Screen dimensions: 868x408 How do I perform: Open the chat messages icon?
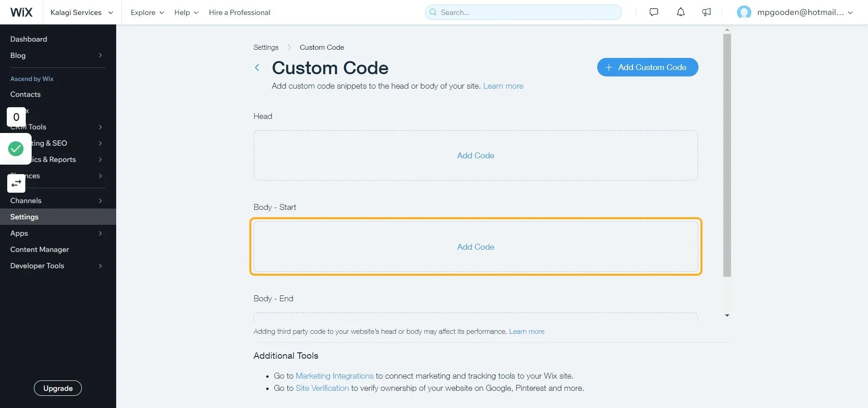[x=654, y=12]
